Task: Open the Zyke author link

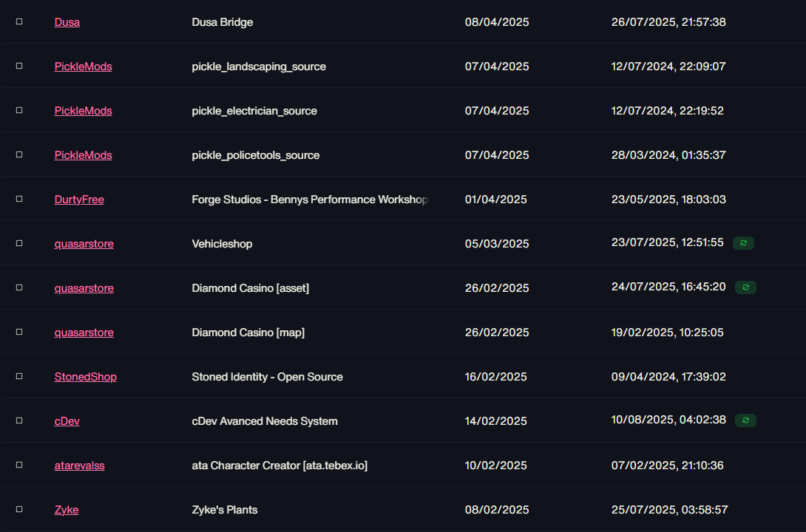Action: (x=67, y=510)
